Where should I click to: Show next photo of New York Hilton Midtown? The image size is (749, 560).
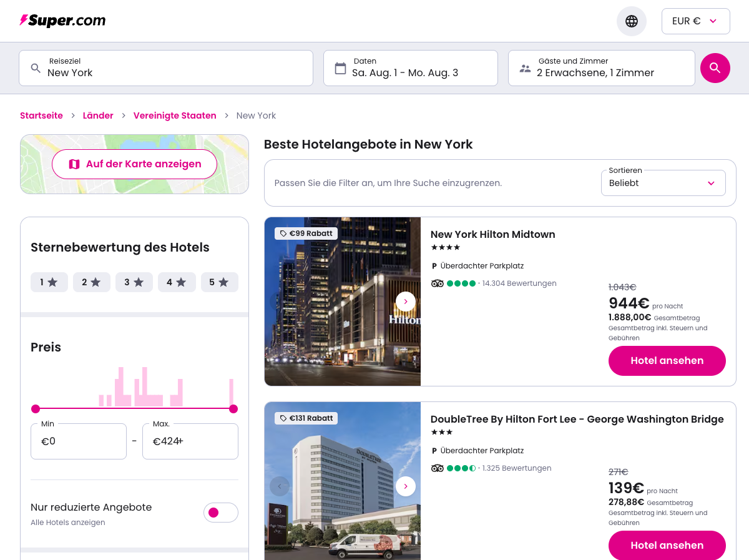tap(406, 302)
